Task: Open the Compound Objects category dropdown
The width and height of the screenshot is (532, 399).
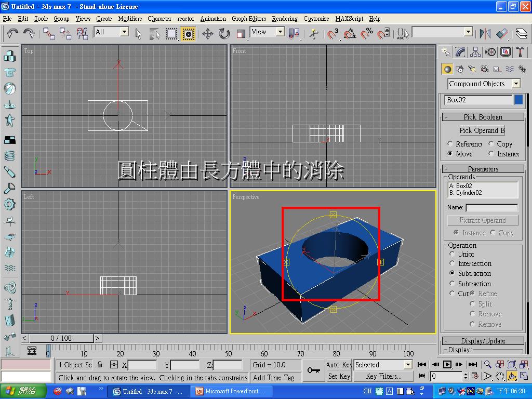Action: (516, 84)
